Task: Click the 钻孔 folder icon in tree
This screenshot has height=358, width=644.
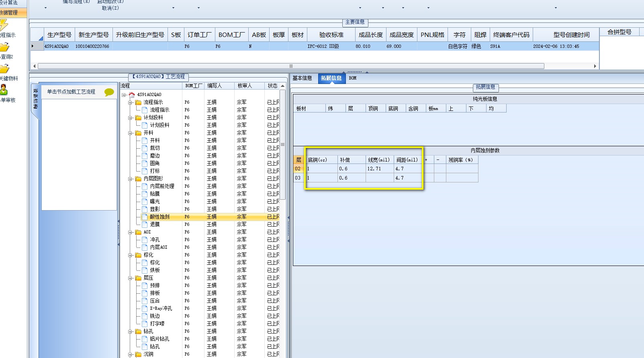Action: [139, 331]
